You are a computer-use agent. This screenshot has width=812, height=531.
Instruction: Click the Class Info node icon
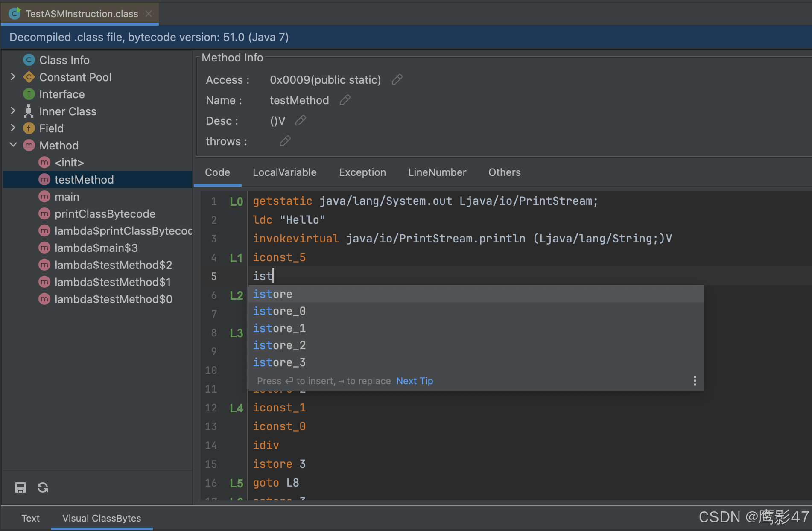tap(29, 60)
